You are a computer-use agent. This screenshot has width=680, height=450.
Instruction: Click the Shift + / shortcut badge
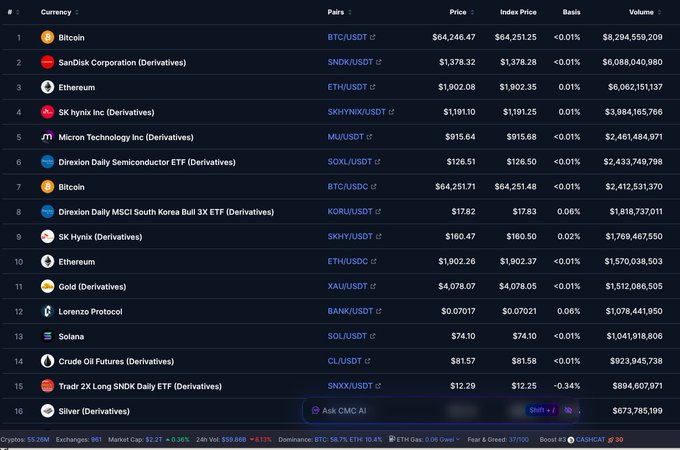pyautogui.click(x=542, y=410)
